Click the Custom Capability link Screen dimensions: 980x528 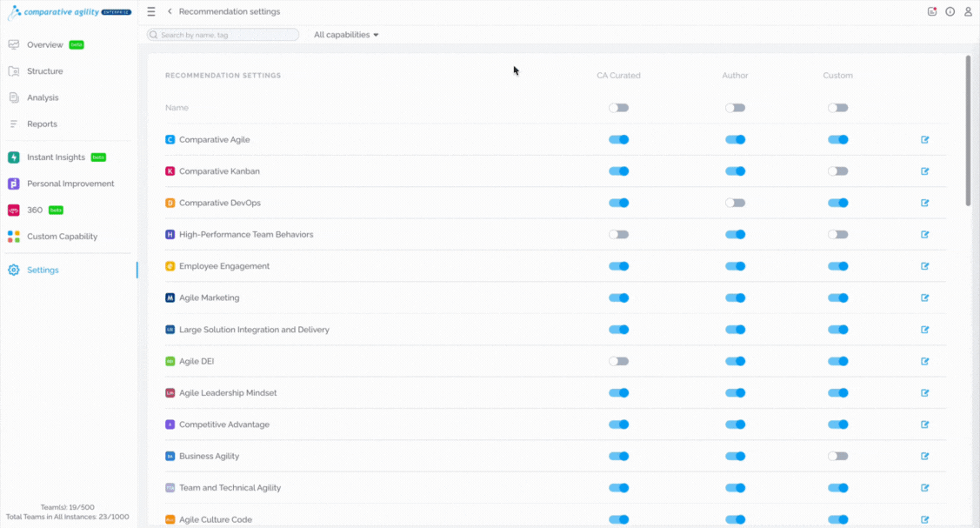coord(62,237)
